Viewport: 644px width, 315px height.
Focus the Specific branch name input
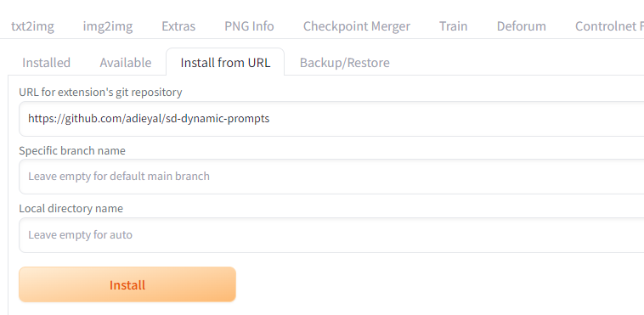tap(331, 177)
